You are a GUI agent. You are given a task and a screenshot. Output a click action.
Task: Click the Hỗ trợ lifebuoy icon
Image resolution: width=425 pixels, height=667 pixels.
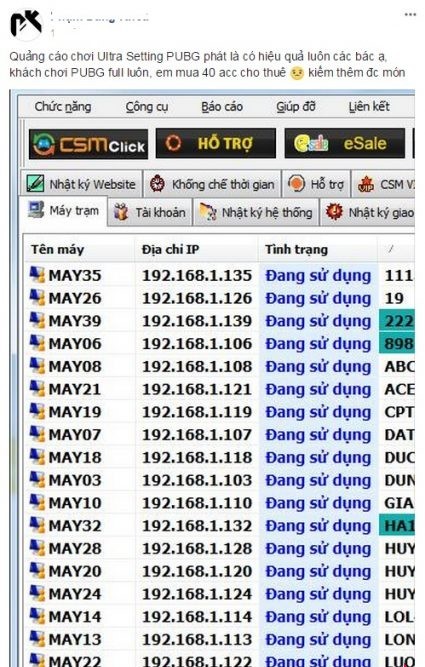(297, 184)
